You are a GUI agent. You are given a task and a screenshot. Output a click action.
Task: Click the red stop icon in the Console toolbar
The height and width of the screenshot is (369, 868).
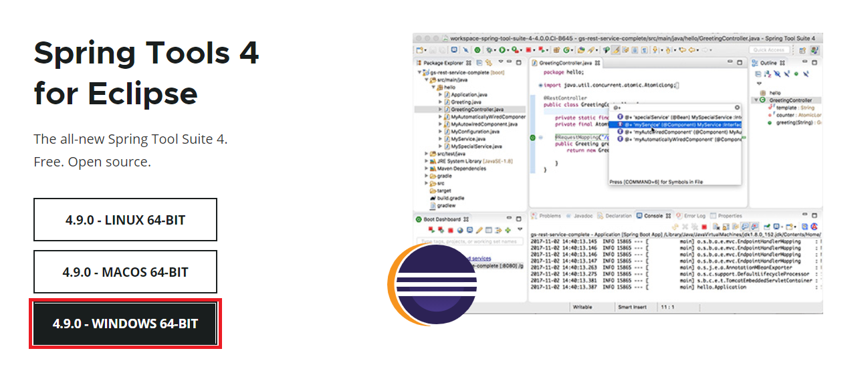coord(704,227)
